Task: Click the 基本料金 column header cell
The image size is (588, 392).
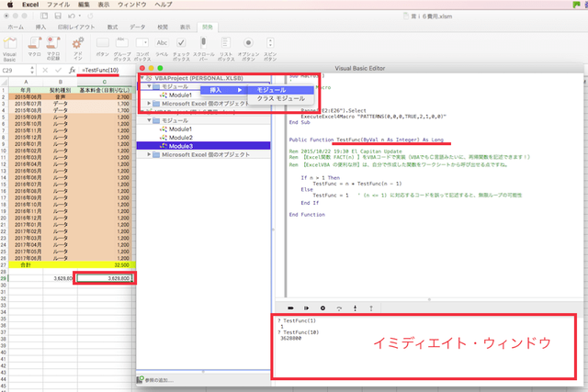Action: click(104, 90)
